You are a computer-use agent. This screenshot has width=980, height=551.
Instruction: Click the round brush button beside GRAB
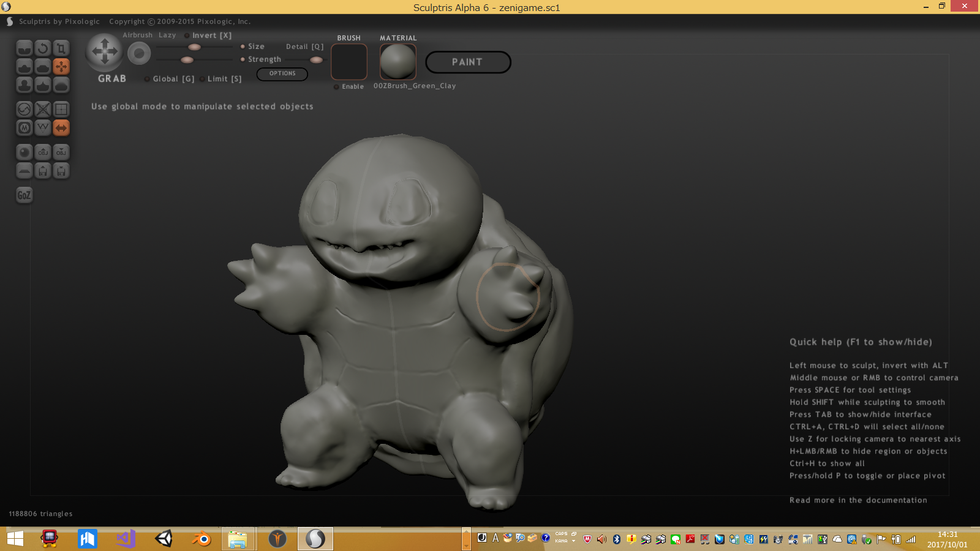tap(139, 54)
